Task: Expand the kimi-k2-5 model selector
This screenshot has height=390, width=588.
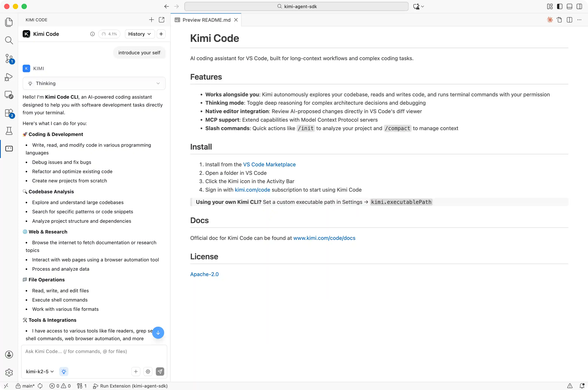Action: coord(39,371)
